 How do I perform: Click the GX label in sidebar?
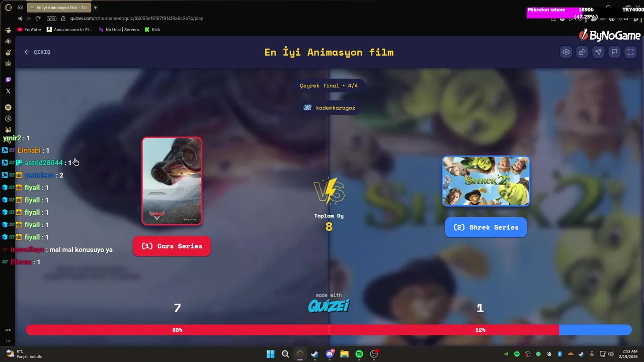8,330
